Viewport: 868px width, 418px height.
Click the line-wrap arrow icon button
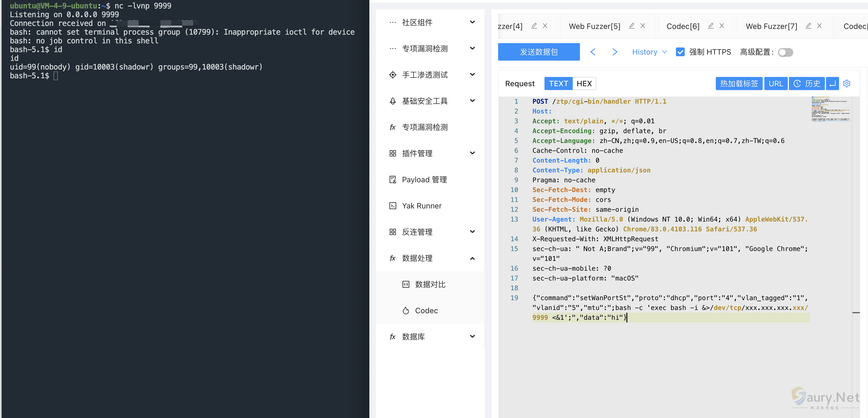[x=832, y=83]
